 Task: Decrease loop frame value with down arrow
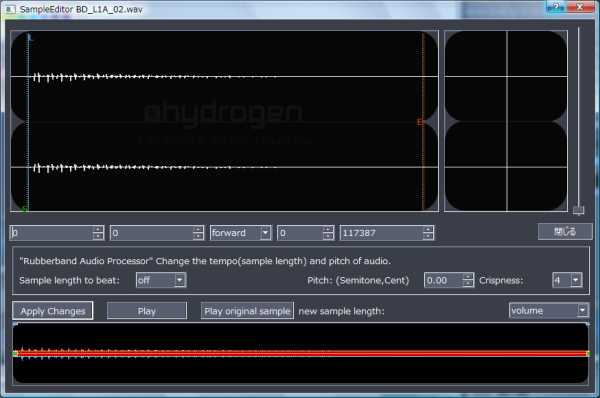click(198, 236)
